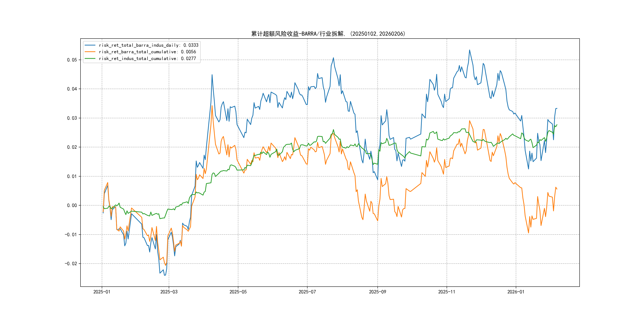Click the chart title text

328,34
